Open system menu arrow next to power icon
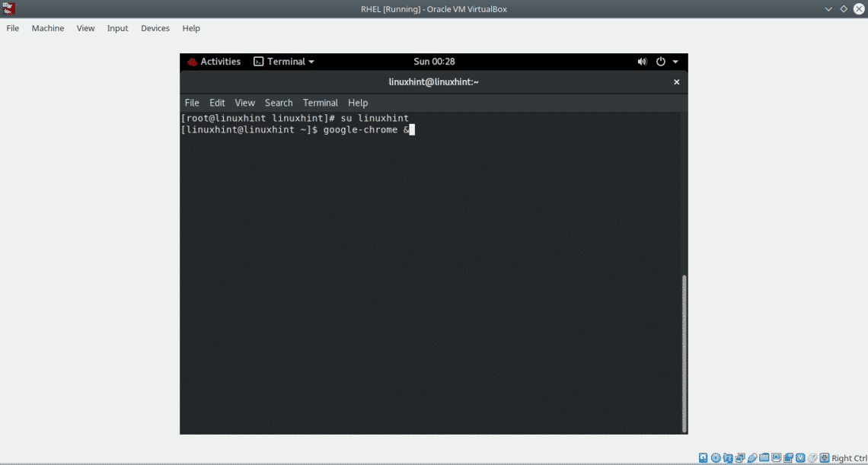This screenshot has height=465, width=868. pos(675,62)
